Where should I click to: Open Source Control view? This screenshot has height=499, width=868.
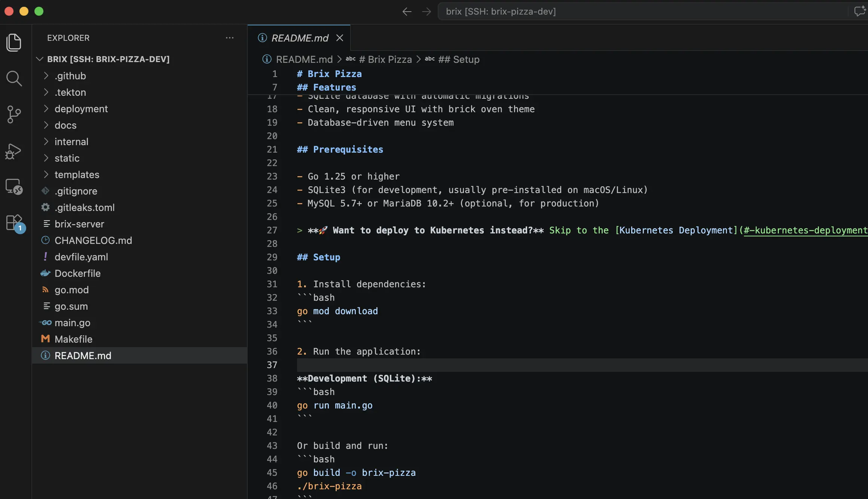click(x=14, y=114)
